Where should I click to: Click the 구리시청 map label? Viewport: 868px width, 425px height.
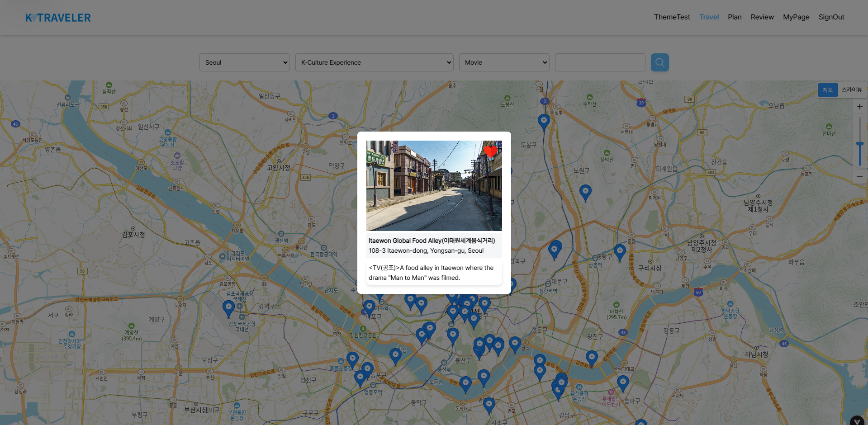coord(650,268)
